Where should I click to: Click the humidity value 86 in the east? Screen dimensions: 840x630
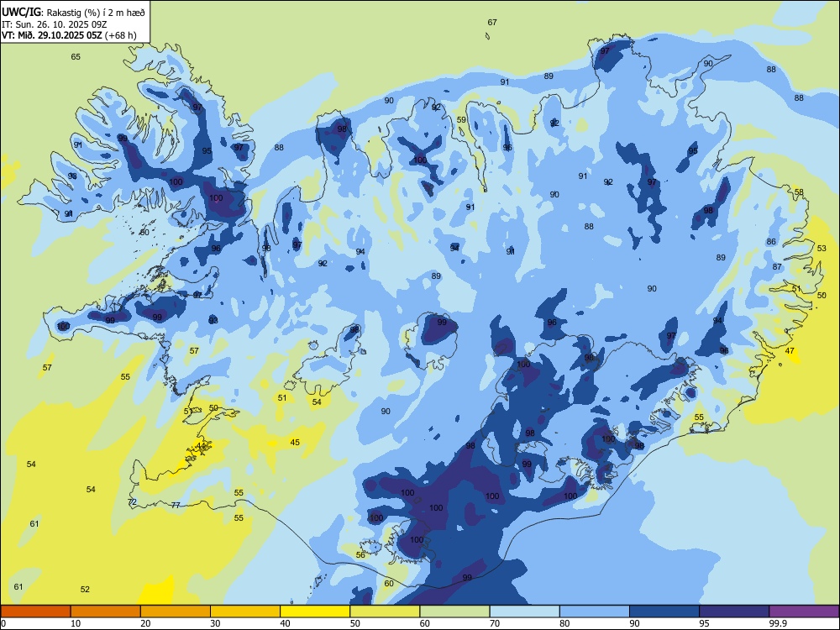pos(771,242)
